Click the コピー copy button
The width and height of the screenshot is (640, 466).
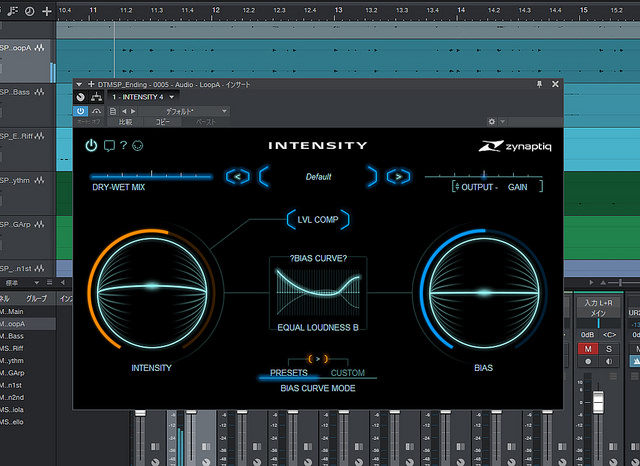pos(162,122)
